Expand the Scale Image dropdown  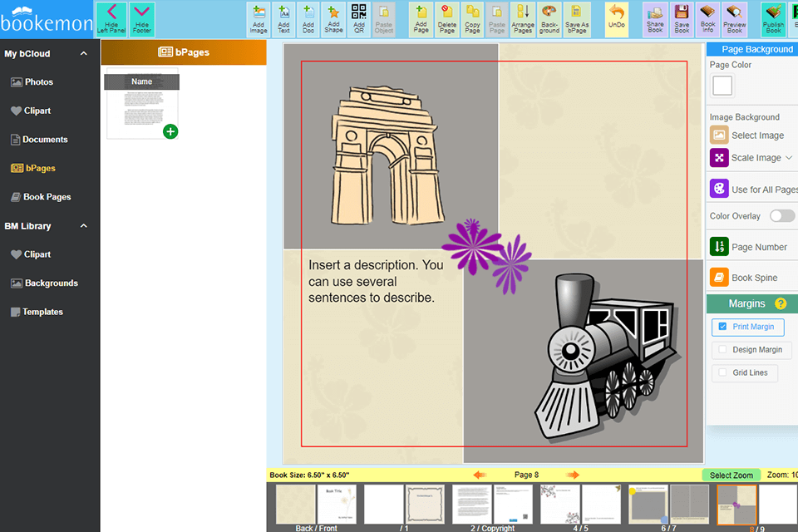pos(788,158)
